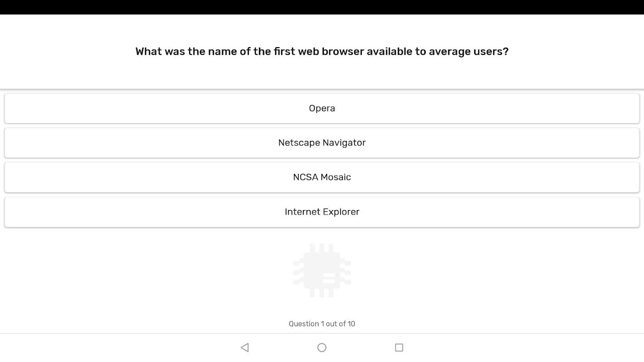The width and height of the screenshot is (644, 362).
Task: Click the question progress counter text
Action: (x=322, y=324)
